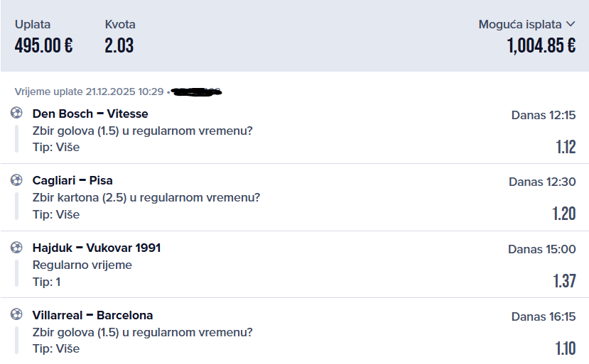Viewport: 589px width, 364px height.
Task: Click the 1.10 odds for Villarreal match
Action: (x=565, y=348)
